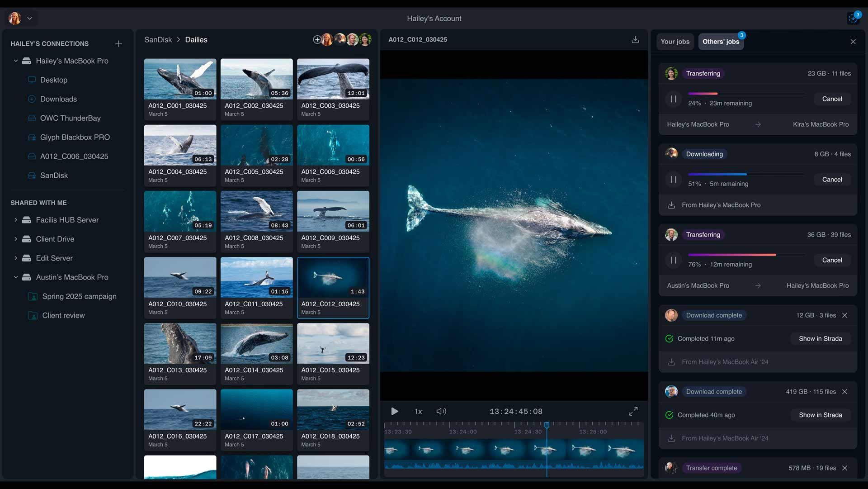Switch to Your jobs tab
Viewport: 868px width, 489px height.
675,42
